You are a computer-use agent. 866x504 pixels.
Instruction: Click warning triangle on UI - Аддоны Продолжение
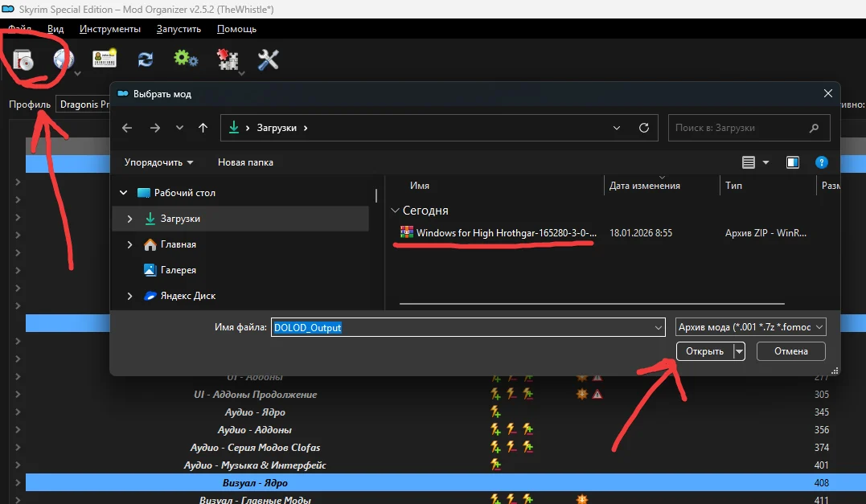597,394
